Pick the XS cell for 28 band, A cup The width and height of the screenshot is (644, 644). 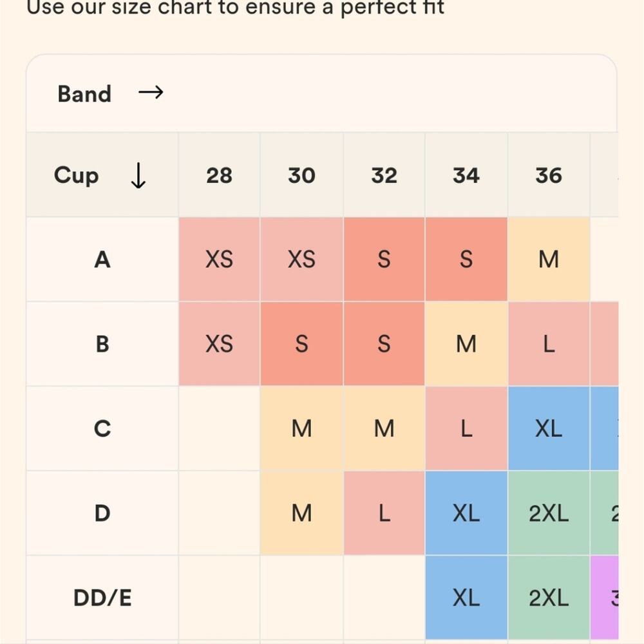(x=219, y=260)
